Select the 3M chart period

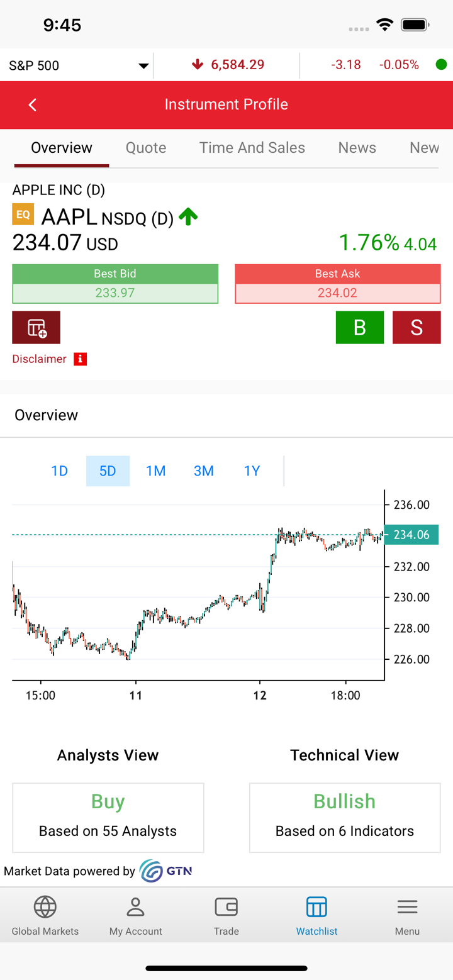[x=204, y=471]
